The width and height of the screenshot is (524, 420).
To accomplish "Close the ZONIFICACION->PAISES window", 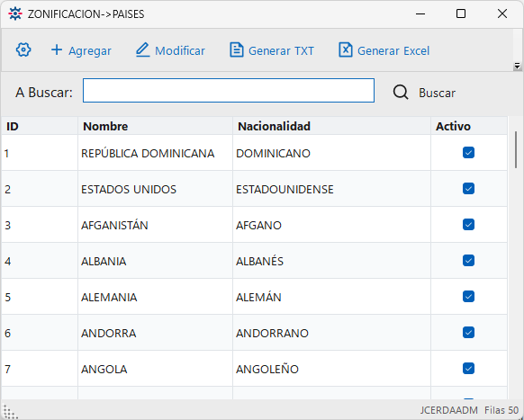I will 502,13.
